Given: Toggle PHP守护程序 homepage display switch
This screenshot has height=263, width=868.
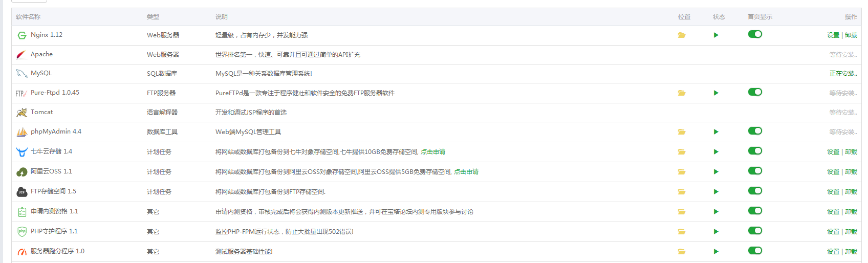Looking at the screenshot, I should click(755, 231).
